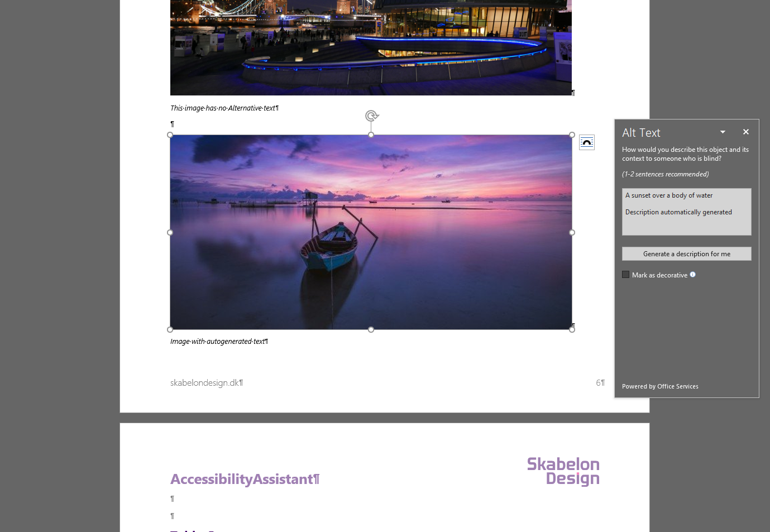Click the AccessibilityAssistant heading

pos(245,479)
